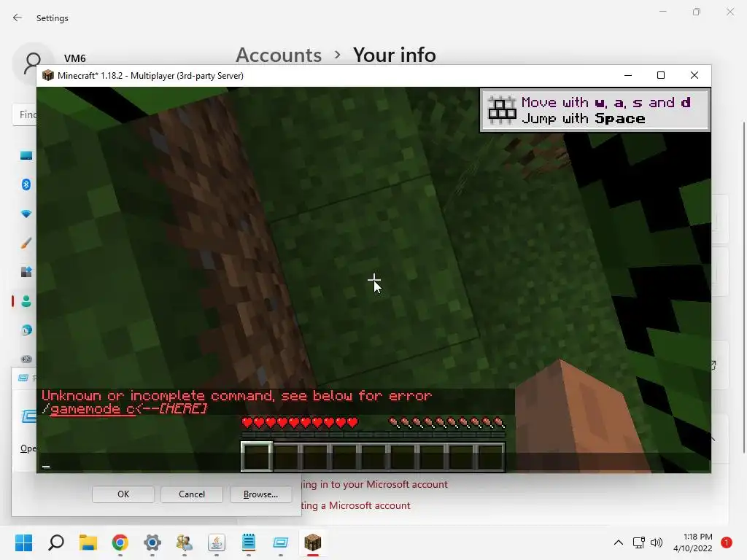Click the VM6 user avatar
The width and height of the screenshot is (747, 560).
[x=33, y=63]
